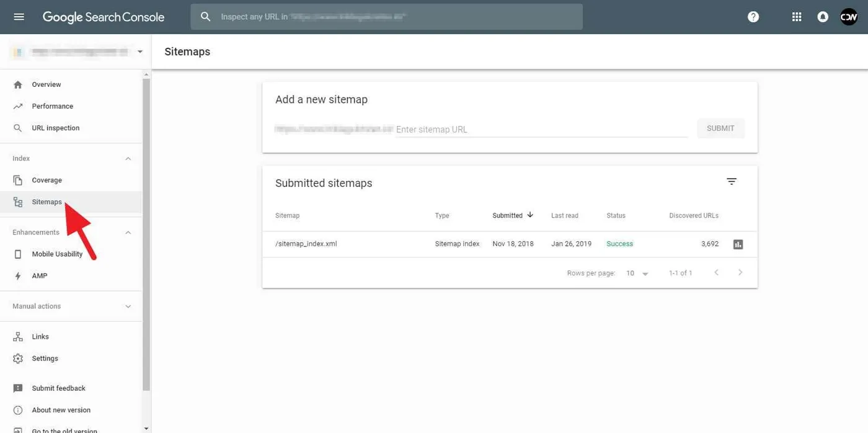
Task: Go to previous page of sitemaps
Action: coord(716,272)
